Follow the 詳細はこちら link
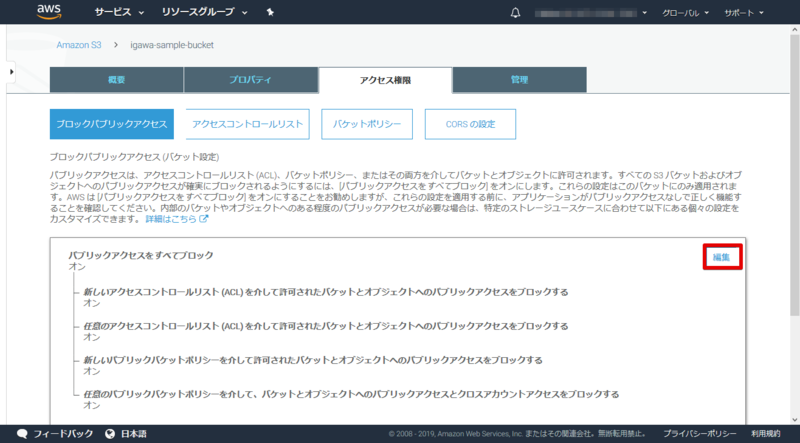This screenshot has height=443, width=800. 177,219
